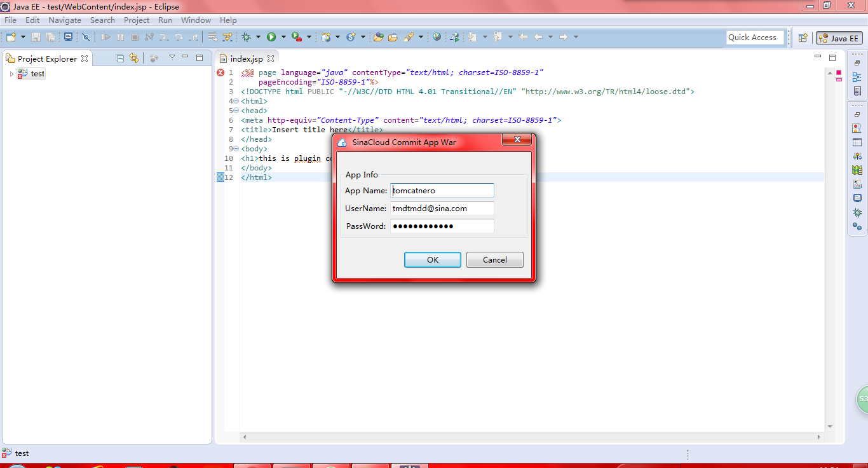Click the Back navigation arrow icon

tap(538, 38)
